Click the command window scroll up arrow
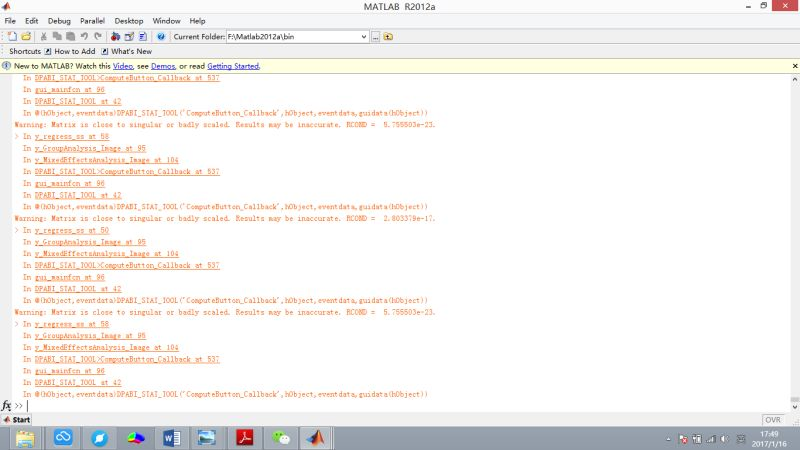Screen dimensions: 800x450 tap(794, 80)
